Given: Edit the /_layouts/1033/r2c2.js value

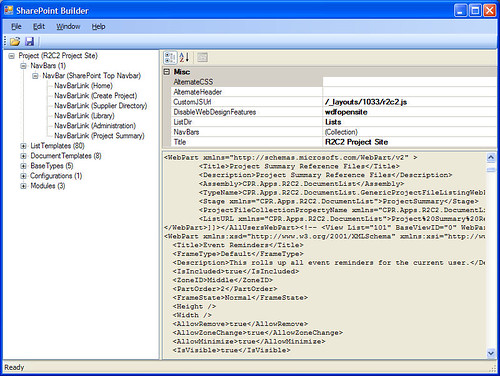Looking at the screenshot, I should click(366, 102).
